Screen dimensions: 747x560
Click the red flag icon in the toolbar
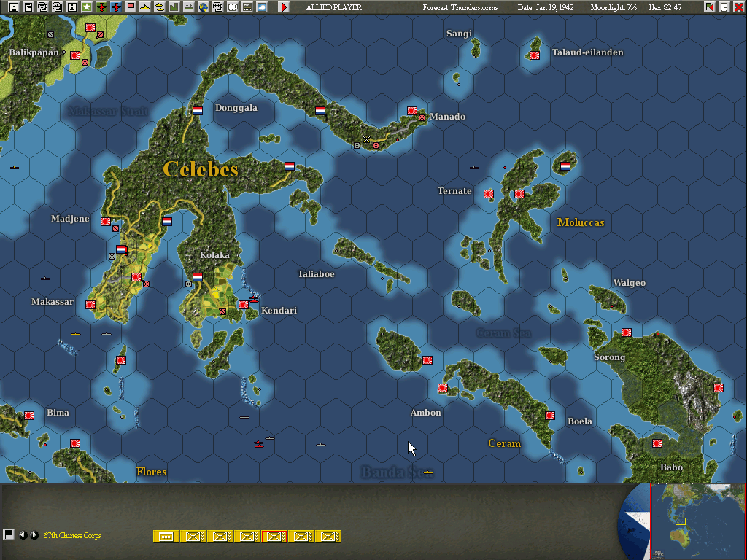pyautogui.click(x=130, y=7)
